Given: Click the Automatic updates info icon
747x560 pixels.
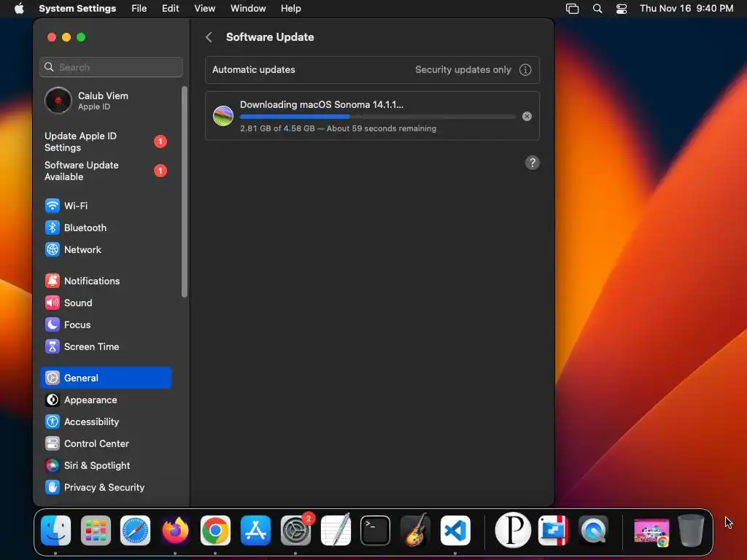Looking at the screenshot, I should coord(525,70).
